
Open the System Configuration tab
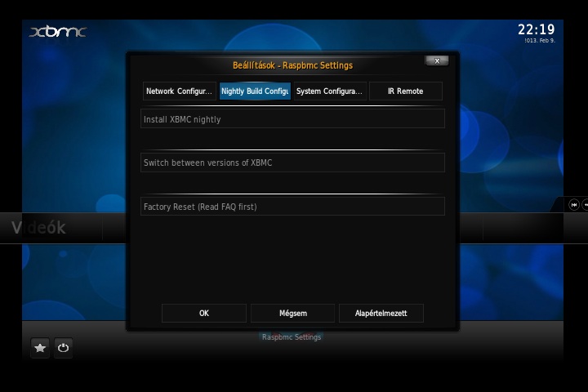point(330,91)
